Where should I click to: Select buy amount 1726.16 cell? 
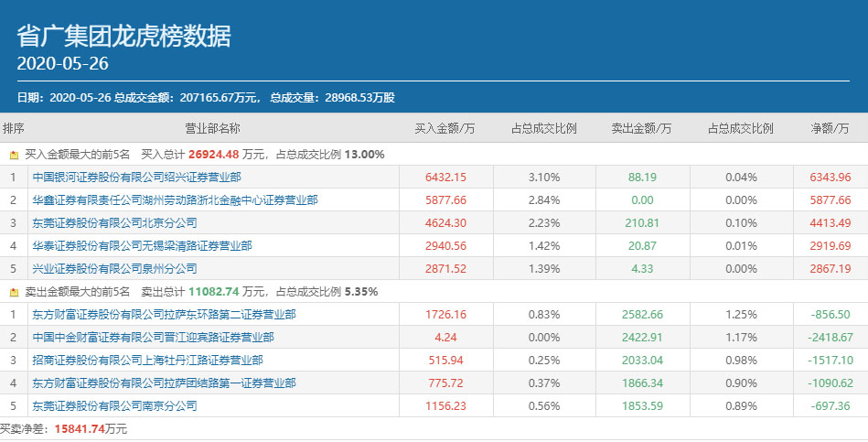[x=445, y=315]
